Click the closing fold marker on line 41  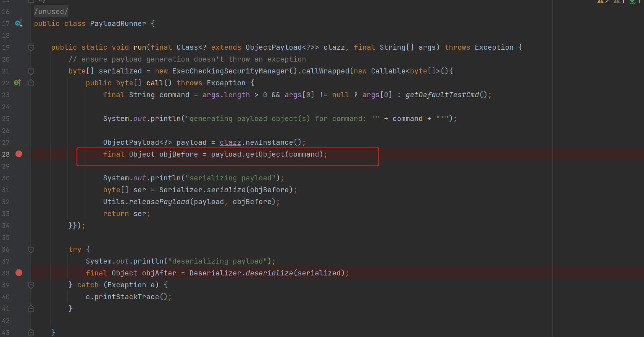(x=31, y=309)
